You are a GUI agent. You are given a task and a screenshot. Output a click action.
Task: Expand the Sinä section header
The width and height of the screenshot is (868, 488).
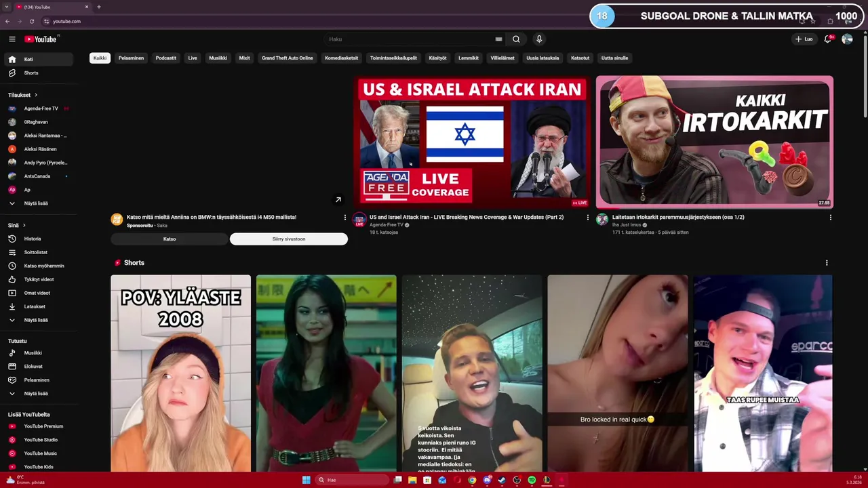(x=17, y=225)
